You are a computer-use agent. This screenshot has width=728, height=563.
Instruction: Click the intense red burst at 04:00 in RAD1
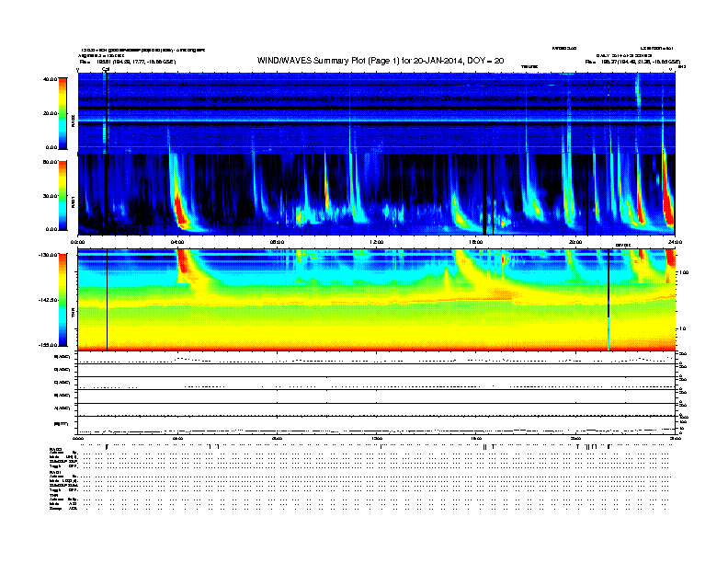(180, 212)
